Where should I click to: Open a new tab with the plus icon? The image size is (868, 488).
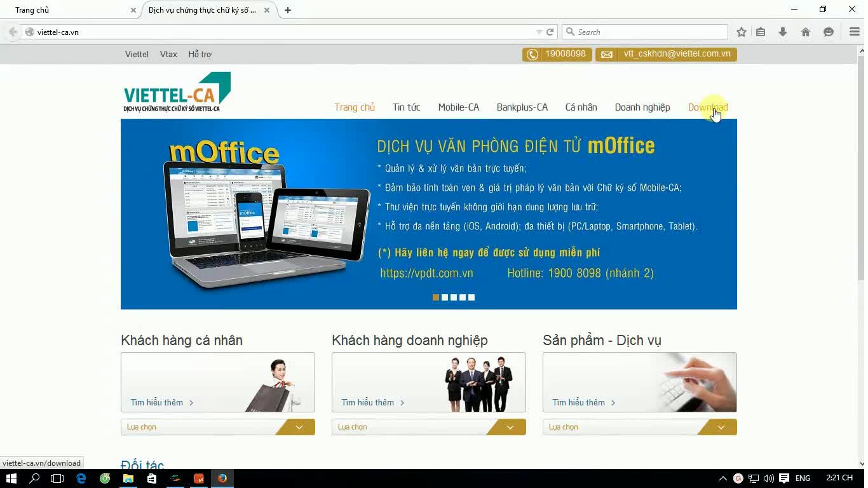tap(288, 10)
